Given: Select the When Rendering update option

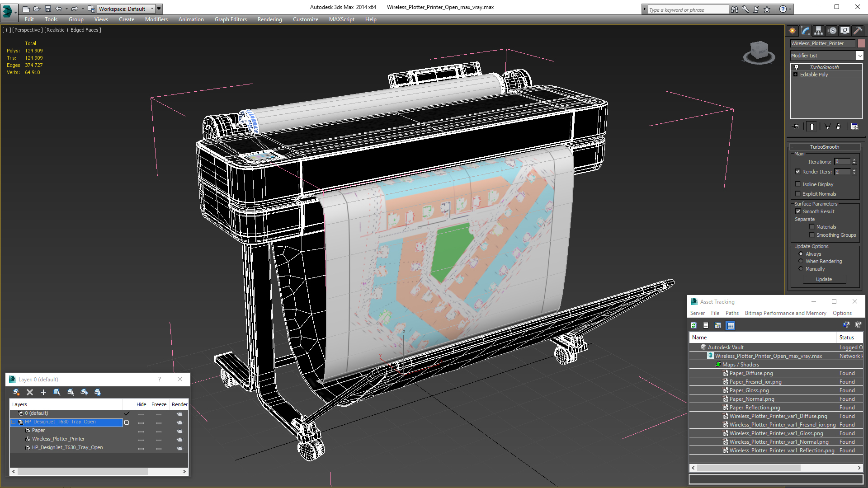Looking at the screenshot, I should (801, 261).
